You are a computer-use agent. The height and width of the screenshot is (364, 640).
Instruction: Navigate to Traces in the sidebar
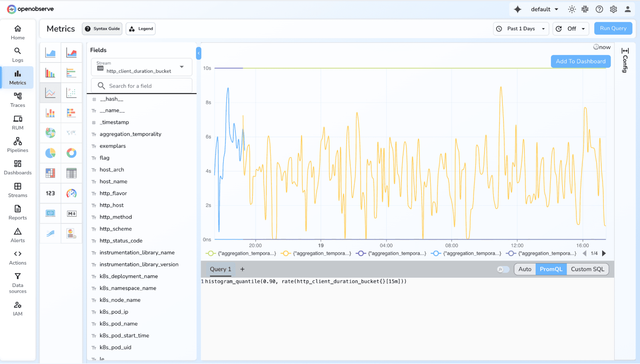17,99
